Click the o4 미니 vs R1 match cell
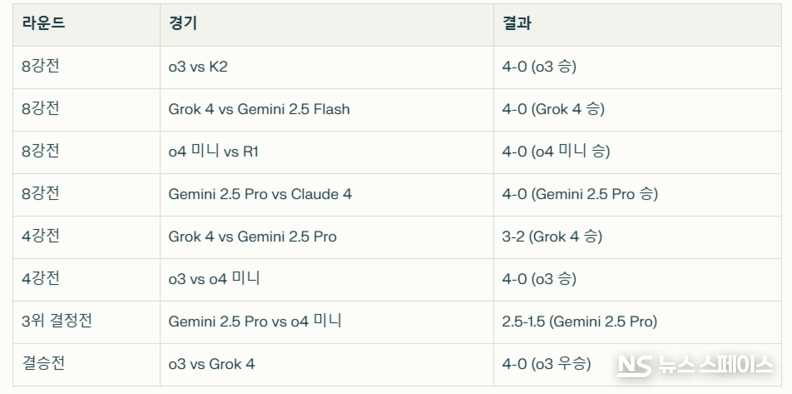The height and width of the screenshot is (394, 792). pos(327,153)
